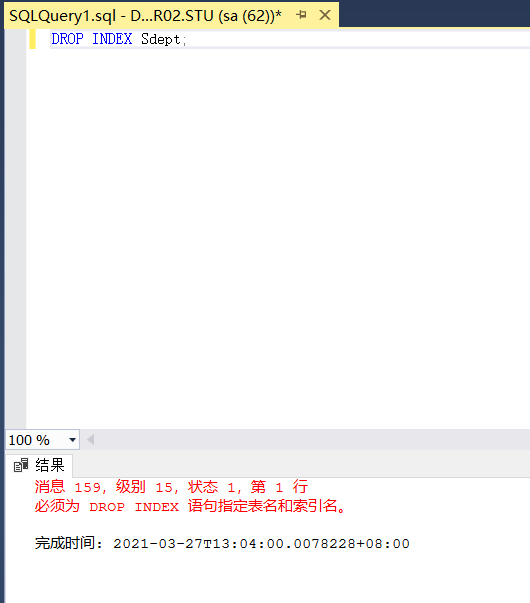Click blank space below the completion time
Viewport: 530px width, 603px height.
[x=267, y=577]
